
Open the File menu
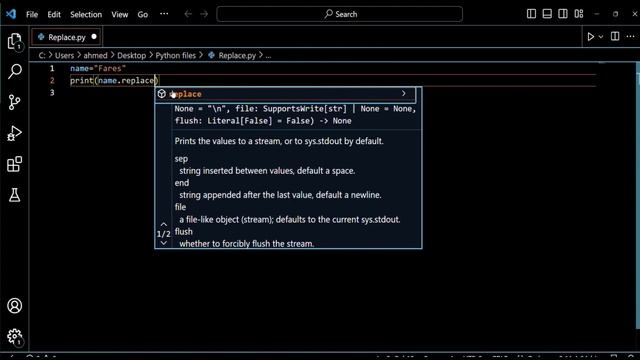(32, 14)
